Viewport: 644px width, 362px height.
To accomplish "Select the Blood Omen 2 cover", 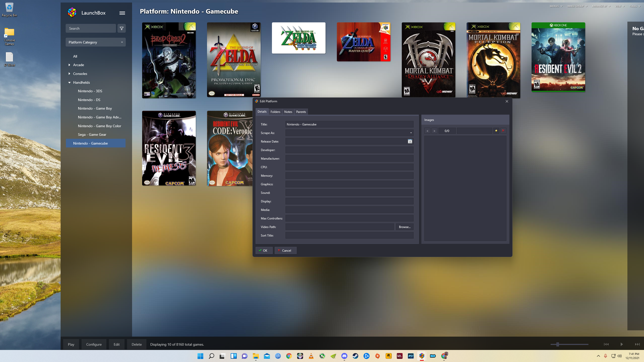I will point(169,60).
